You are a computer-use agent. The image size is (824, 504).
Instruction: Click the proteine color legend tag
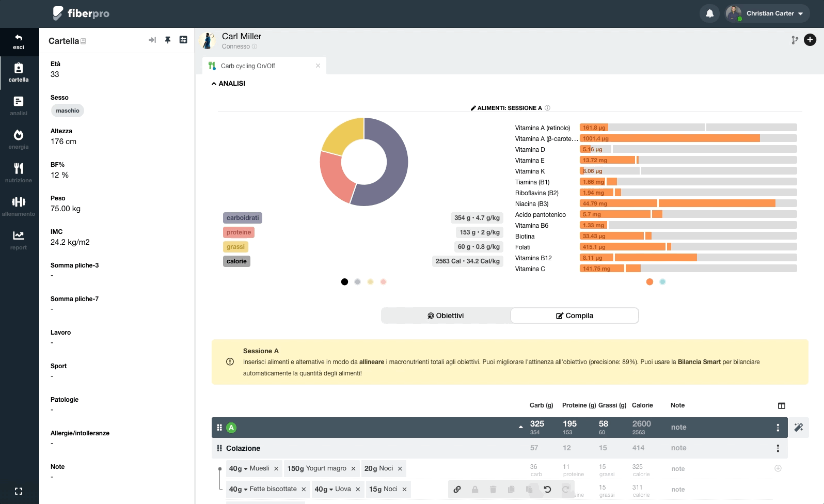(x=239, y=232)
